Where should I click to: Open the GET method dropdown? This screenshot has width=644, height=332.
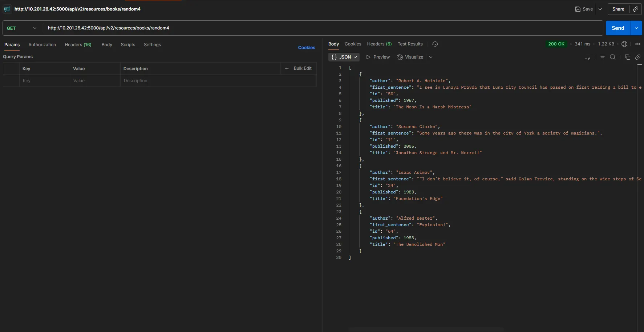point(35,28)
